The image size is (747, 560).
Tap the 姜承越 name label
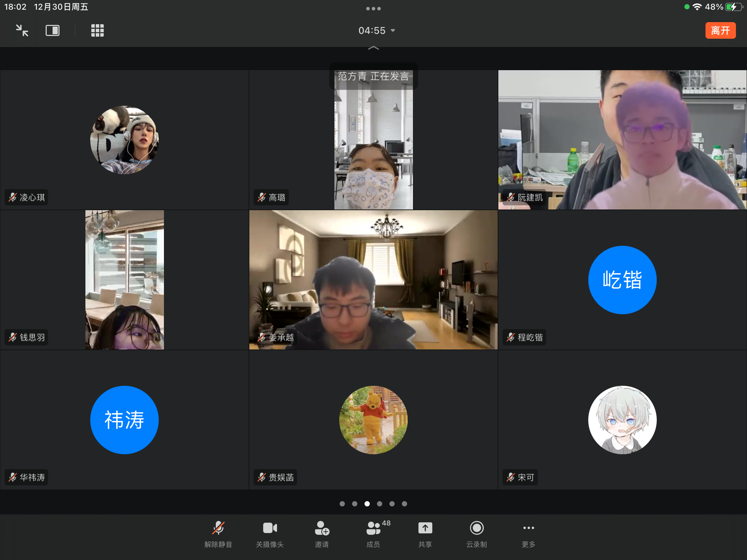click(275, 337)
